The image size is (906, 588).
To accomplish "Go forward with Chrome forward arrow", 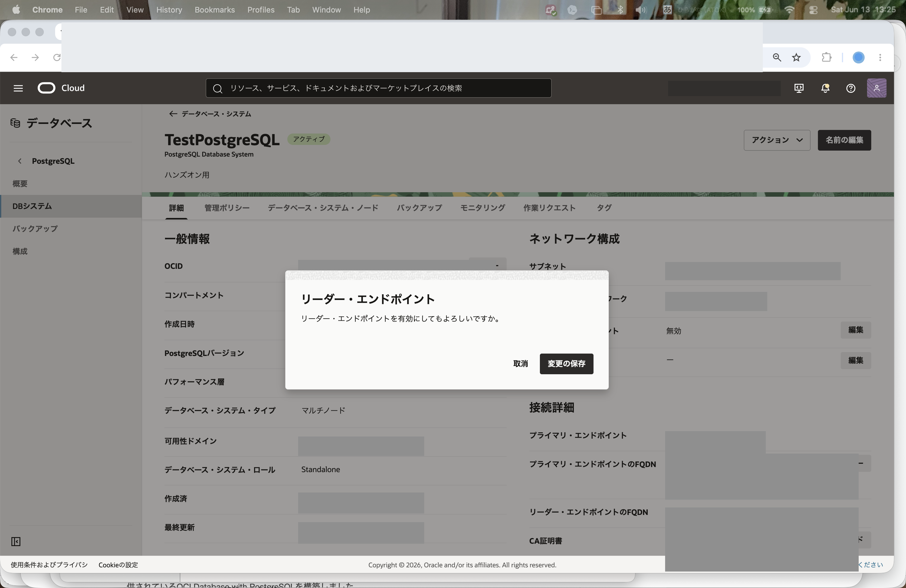I will (x=35, y=57).
